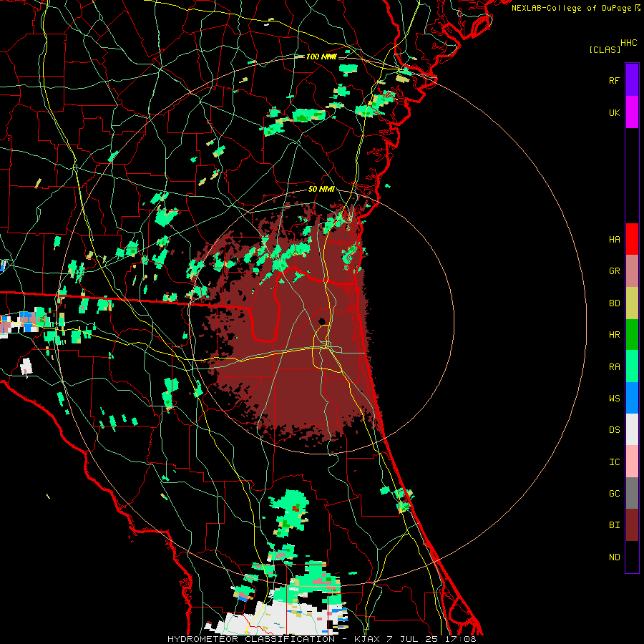
Task: Click the ND legend label
Action: 614,557
